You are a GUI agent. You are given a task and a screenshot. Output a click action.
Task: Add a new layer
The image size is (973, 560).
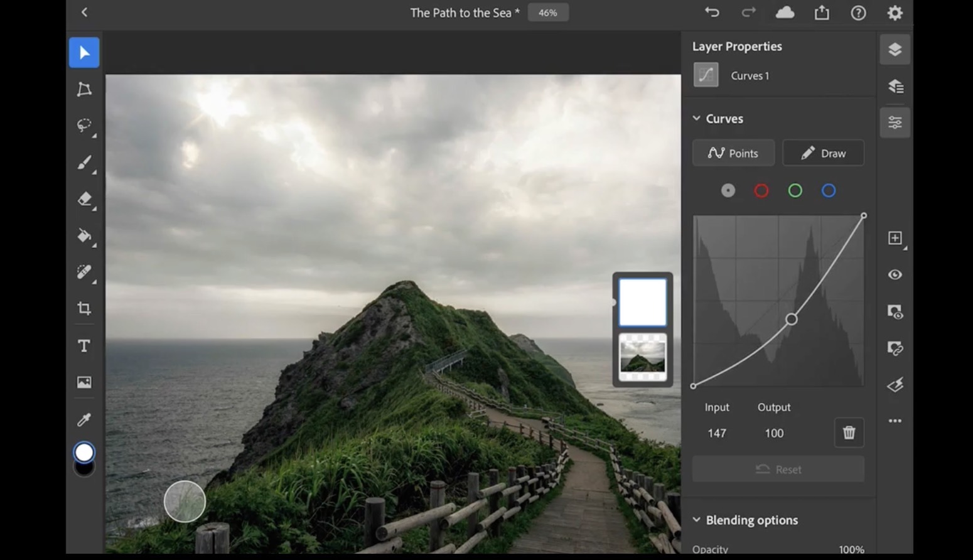[895, 238]
